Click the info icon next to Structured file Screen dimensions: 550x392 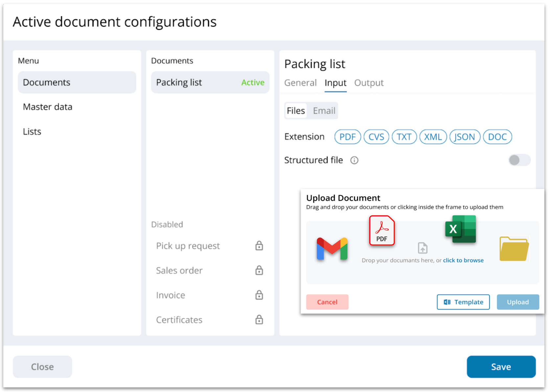(x=354, y=160)
